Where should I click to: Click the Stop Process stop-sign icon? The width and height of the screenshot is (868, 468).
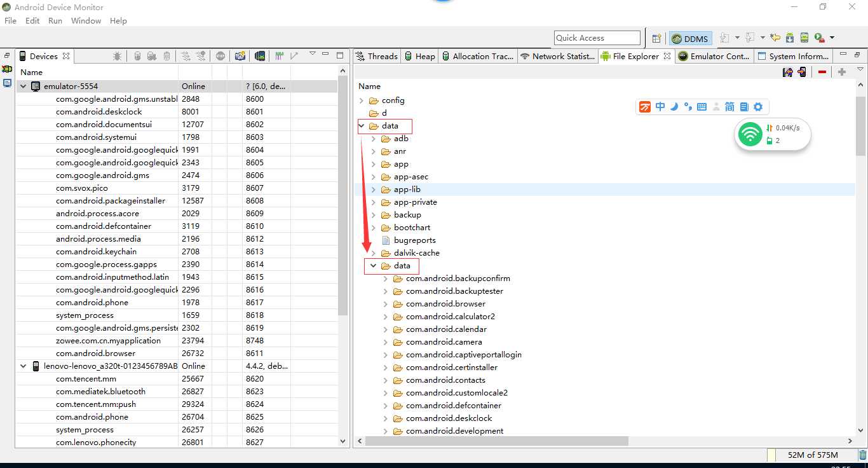220,56
